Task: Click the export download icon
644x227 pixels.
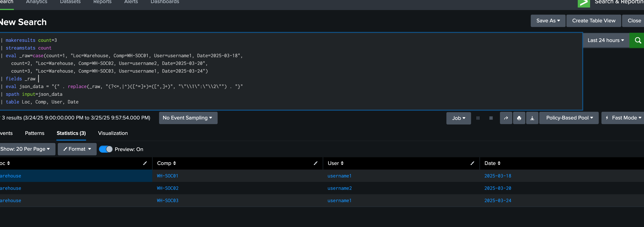Action: click(532, 118)
